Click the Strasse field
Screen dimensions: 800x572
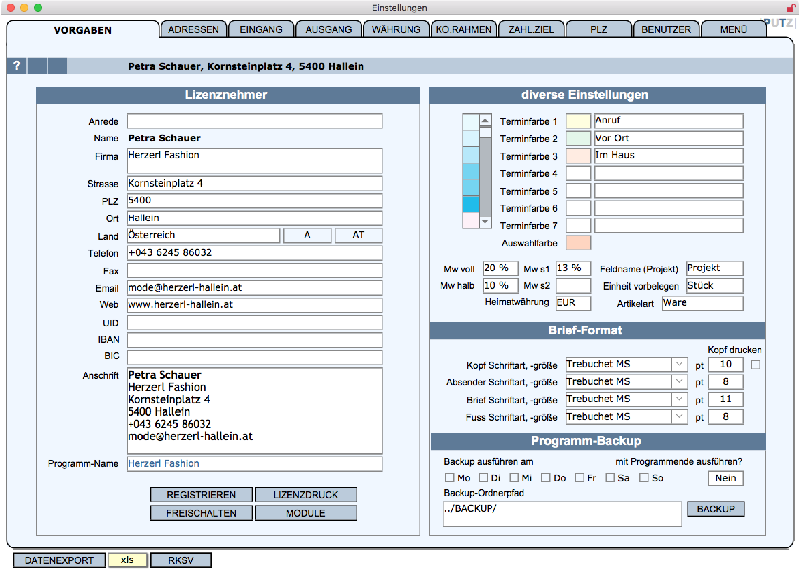255,183
